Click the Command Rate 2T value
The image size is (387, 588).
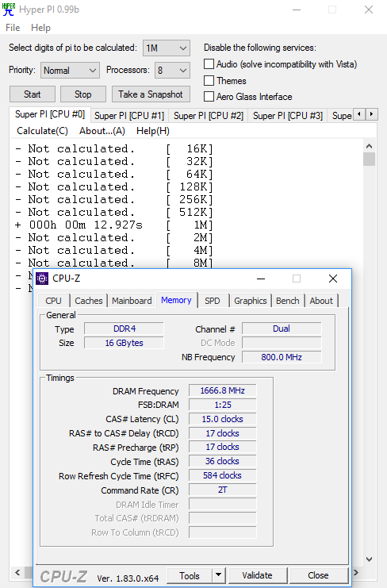[x=223, y=490]
